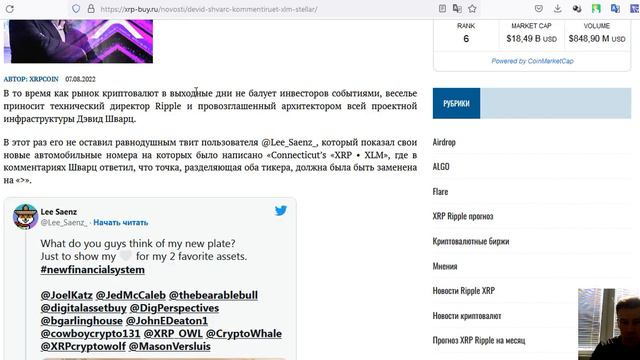Follow via 'Начать читать' link
640x360 pixels.
click(x=120, y=222)
